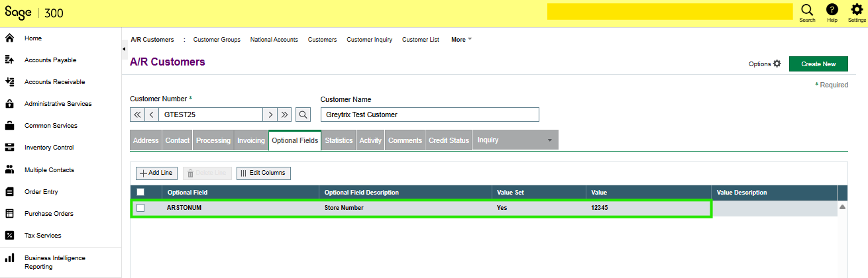The image size is (868, 278).
Task: Click the Customer Name input field
Action: (x=429, y=115)
